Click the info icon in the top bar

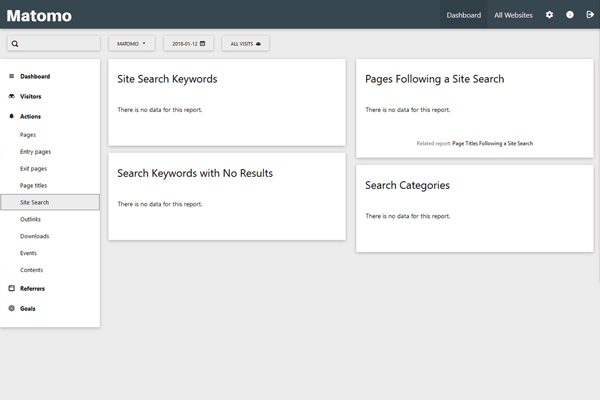point(570,15)
